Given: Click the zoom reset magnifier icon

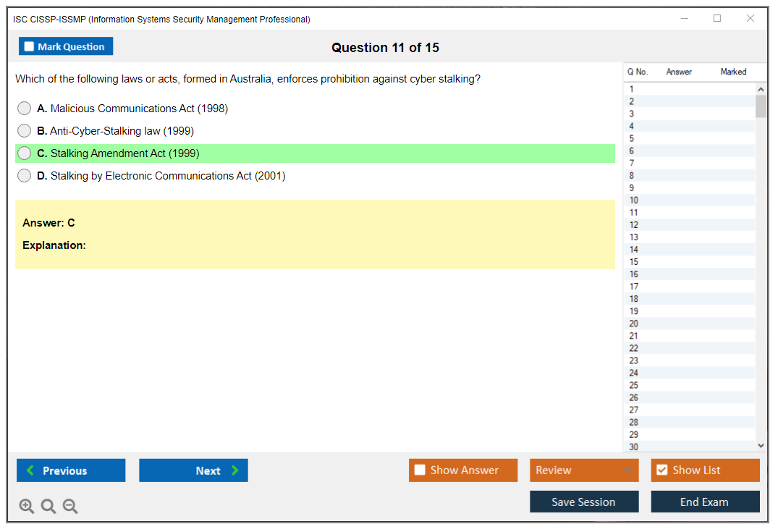Looking at the screenshot, I should click(x=48, y=507).
